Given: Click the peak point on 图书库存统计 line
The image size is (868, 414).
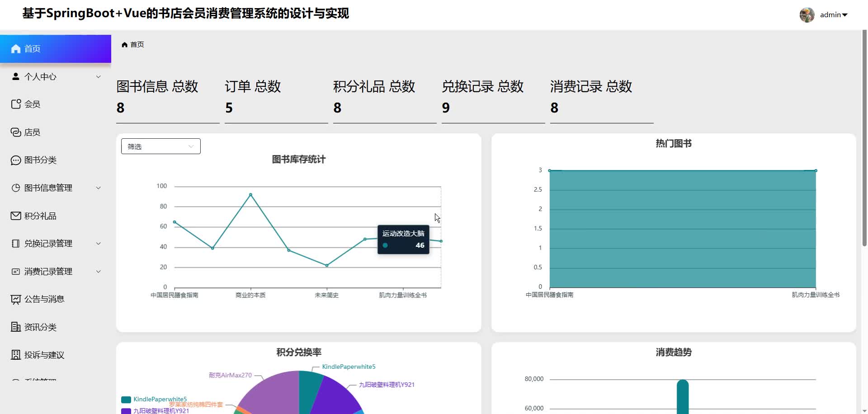Looking at the screenshot, I should [x=250, y=195].
